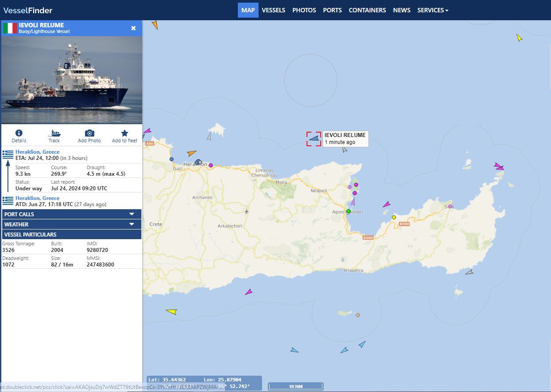Open the NEWS page
The image size is (551, 392).
[402, 10]
